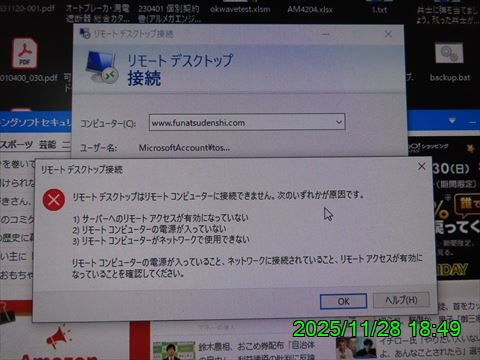Click the Remote Desktop computer icon in banner

[102, 67]
